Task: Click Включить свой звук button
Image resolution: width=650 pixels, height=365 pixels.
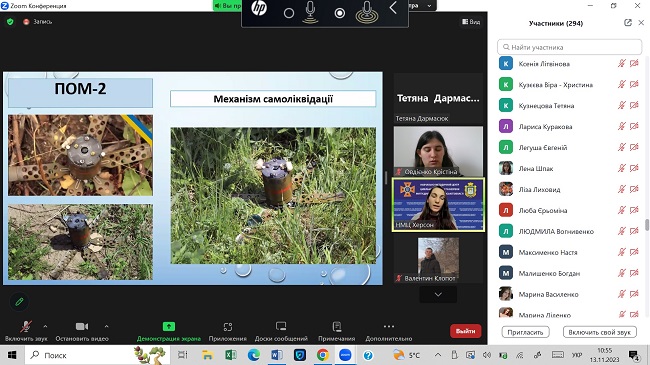Action: pos(599,332)
